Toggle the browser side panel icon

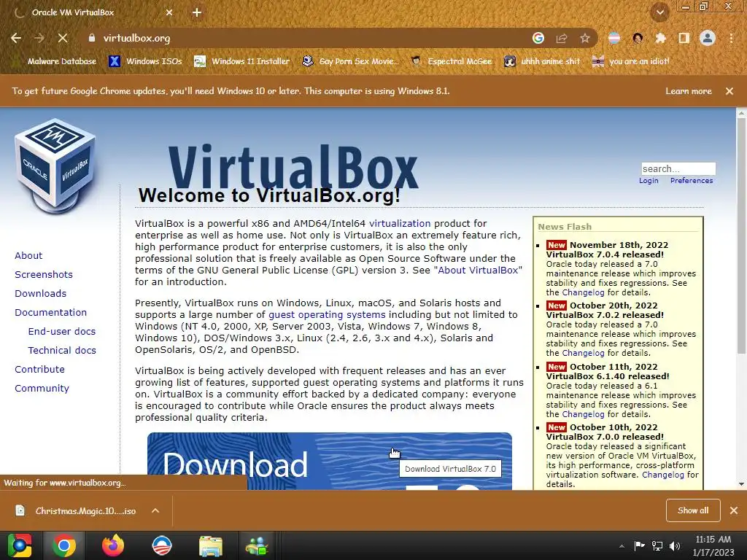(684, 38)
